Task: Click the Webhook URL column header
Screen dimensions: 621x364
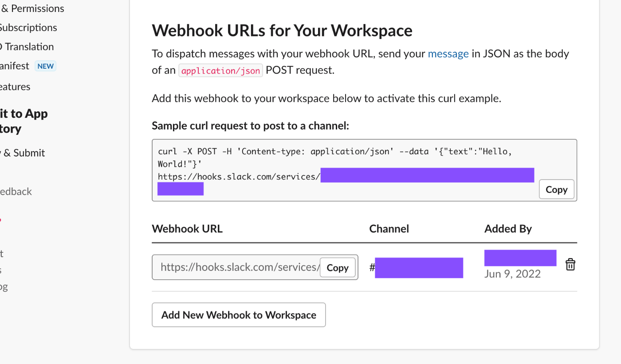Action: [187, 229]
